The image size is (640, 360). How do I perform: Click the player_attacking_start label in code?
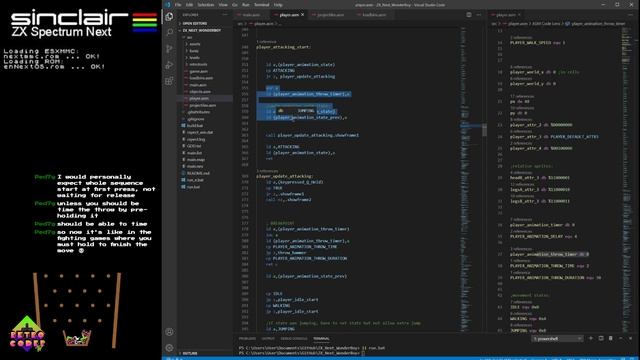tap(283, 47)
